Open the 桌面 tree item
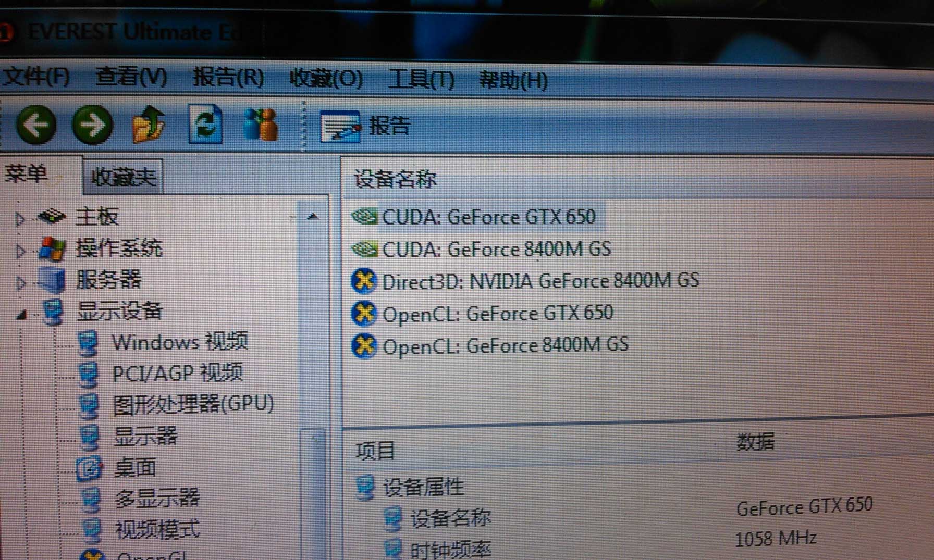The height and width of the screenshot is (560, 934). pyautogui.click(x=135, y=467)
